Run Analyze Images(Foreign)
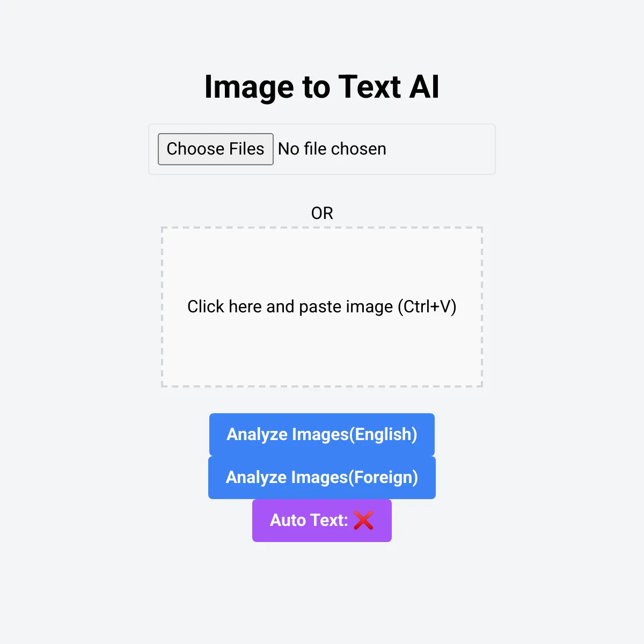Screen dimensions: 644x644 322,477
